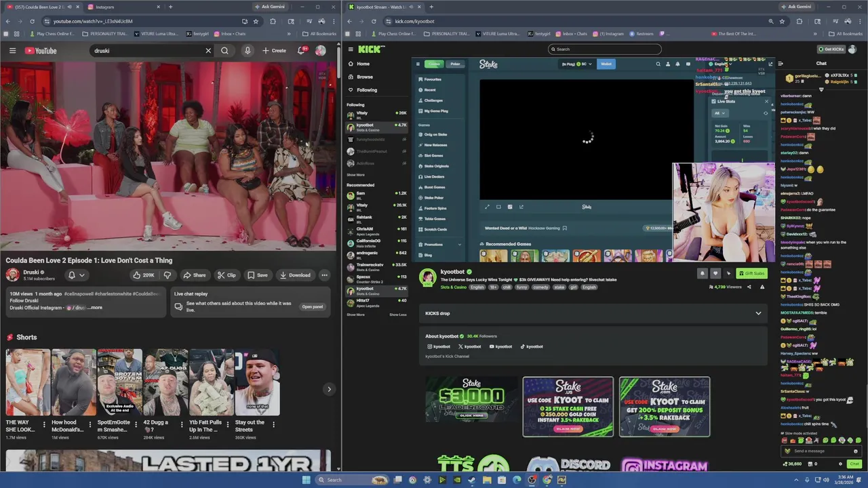This screenshot has width=868, height=488.
Task: Open Windows Start menu
Action: point(306,480)
